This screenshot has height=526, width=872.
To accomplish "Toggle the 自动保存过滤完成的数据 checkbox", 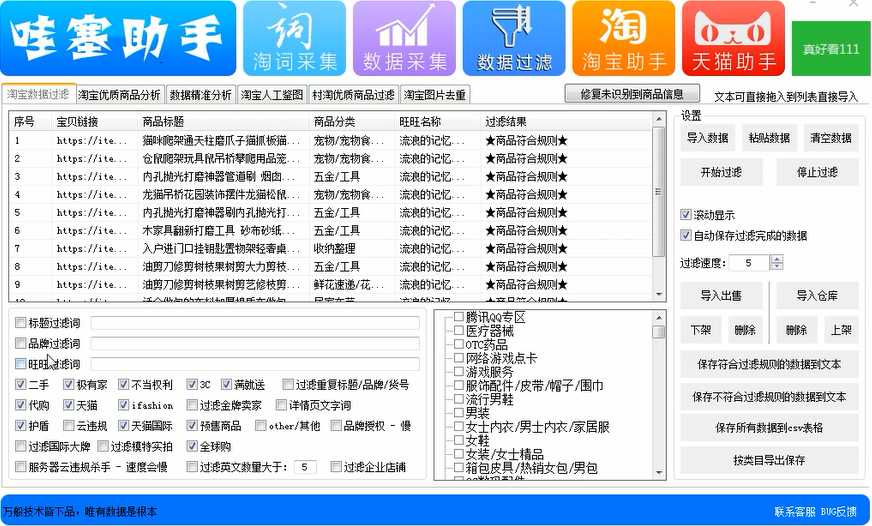I will click(686, 235).
